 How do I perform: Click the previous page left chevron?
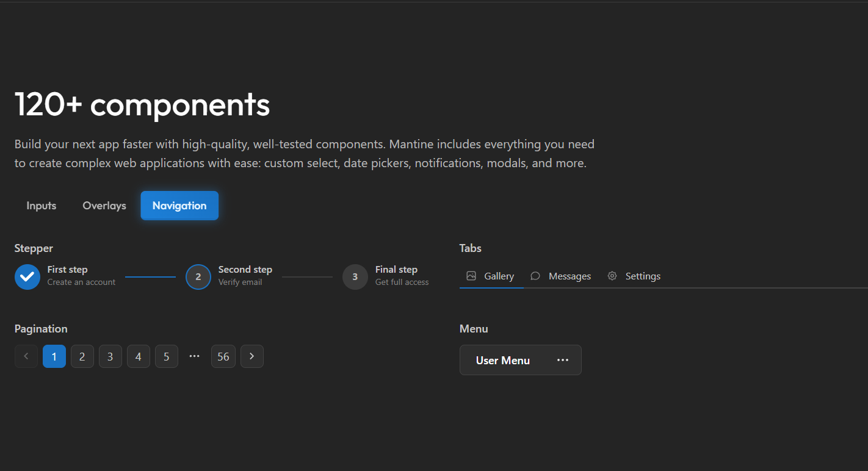click(x=26, y=356)
